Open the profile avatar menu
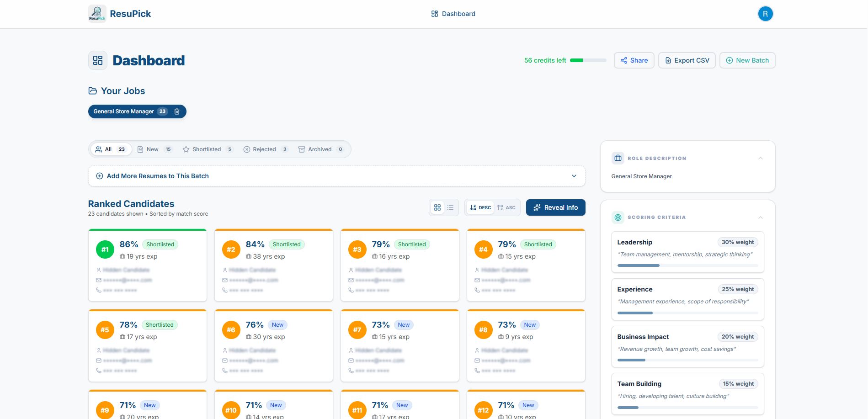Image resolution: width=868 pixels, height=419 pixels. [765, 14]
